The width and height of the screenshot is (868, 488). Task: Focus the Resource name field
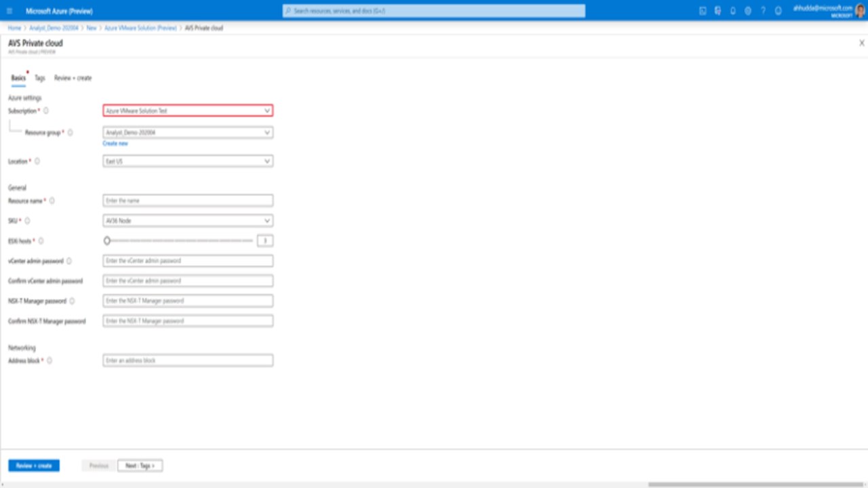[x=188, y=201]
